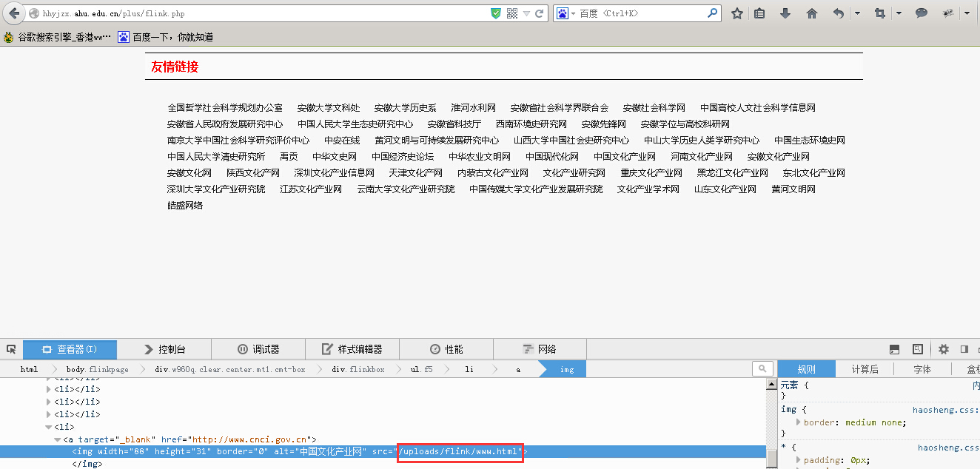Open the 全国哲学社会科学规划办公室 link
The width and height of the screenshot is (980, 469).
point(225,108)
